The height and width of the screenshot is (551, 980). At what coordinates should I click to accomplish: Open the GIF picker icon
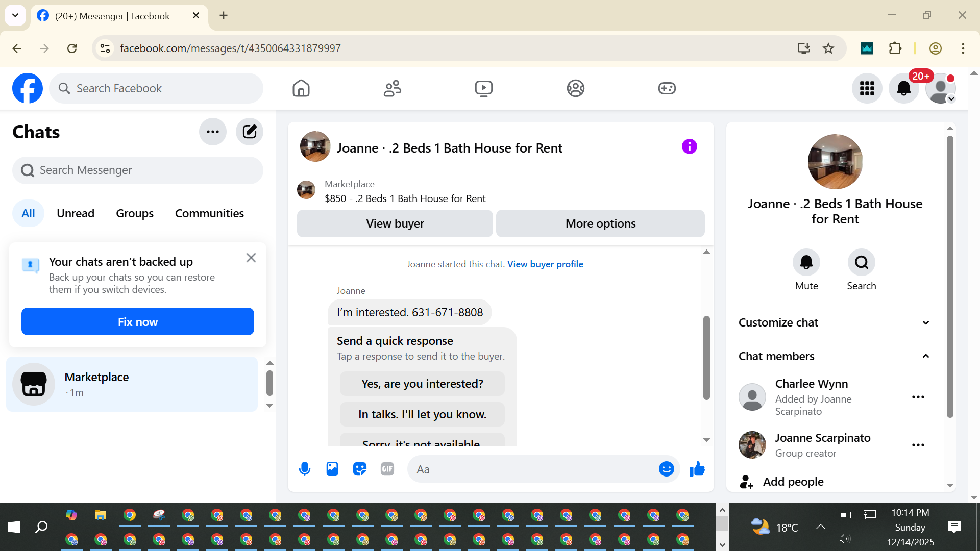[x=387, y=469]
